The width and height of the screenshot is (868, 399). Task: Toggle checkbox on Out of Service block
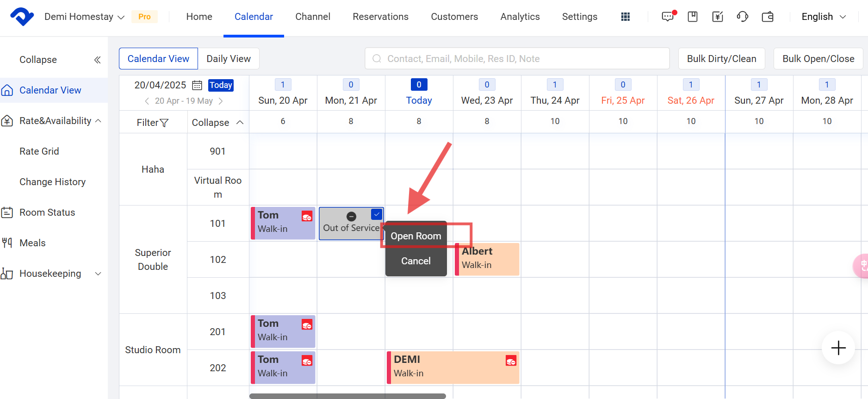pos(377,214)
